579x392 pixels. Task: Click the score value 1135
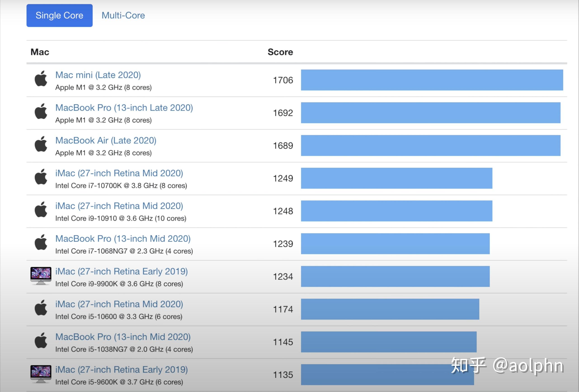click(x=283, y=375)
